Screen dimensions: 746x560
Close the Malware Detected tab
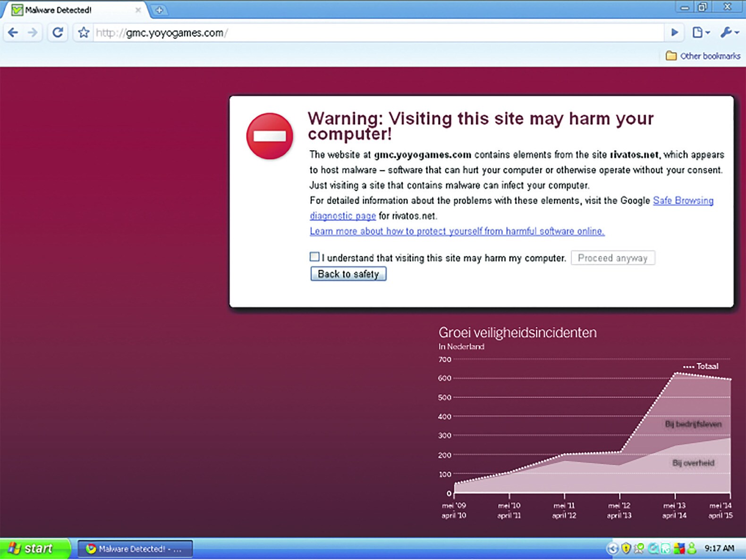138,10
